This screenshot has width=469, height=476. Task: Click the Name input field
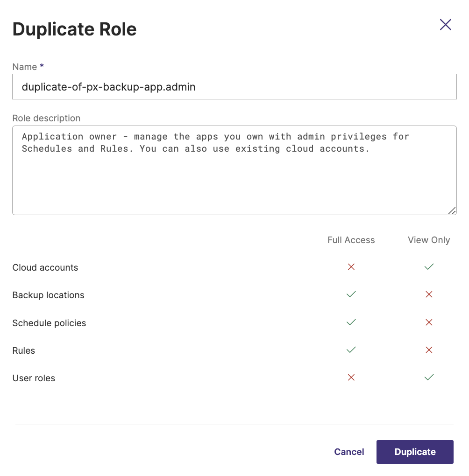coord(234,87)
